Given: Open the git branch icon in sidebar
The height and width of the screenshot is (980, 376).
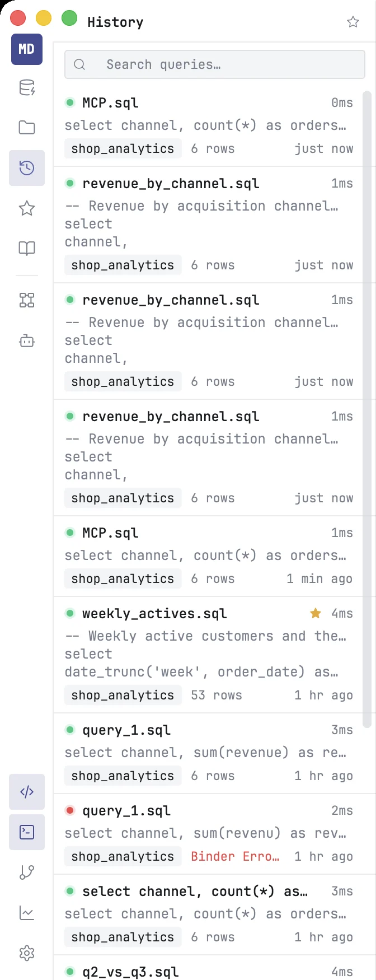Looking at the screenshot, I should (27, 872).
